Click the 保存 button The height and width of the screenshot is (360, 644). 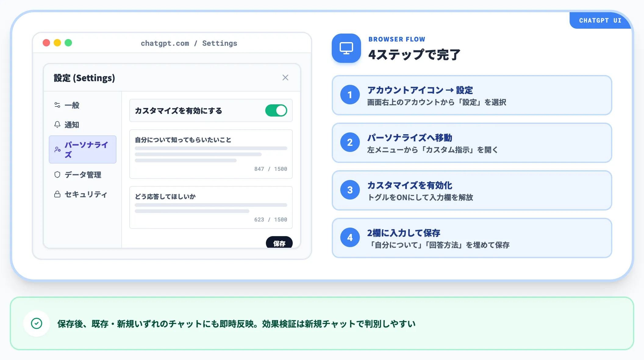(x=279, y=243)
